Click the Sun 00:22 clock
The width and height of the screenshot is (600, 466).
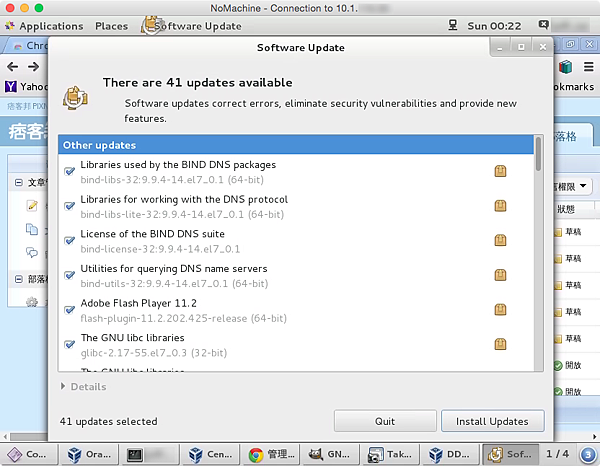coord(494,26)
